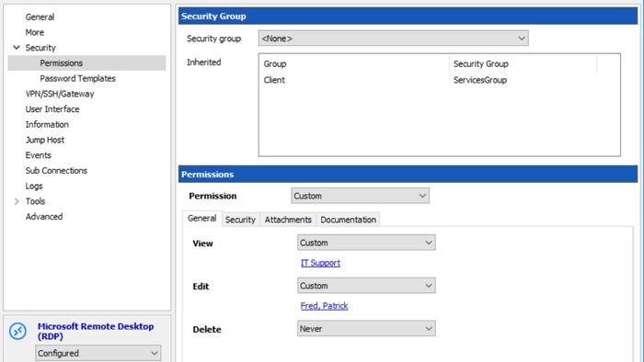The height and width of the screenshot is (362, 644).
Task: Click the Fred, Patrick link
Action: pos(324,306)
